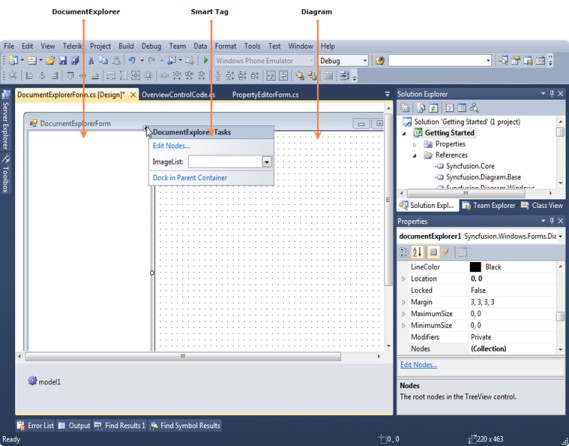Viewport: 569px width, 446px height.
Task: Click the Align Lefts layout icon
Action: 29,75
